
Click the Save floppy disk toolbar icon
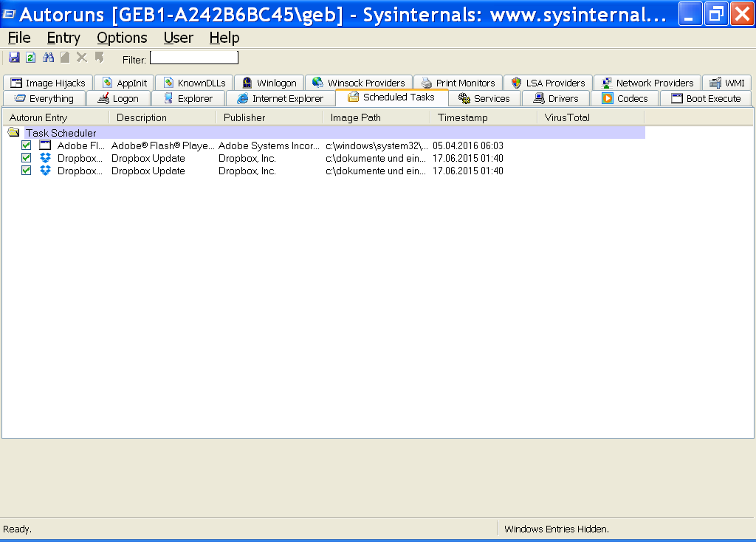tap(14, 58)
